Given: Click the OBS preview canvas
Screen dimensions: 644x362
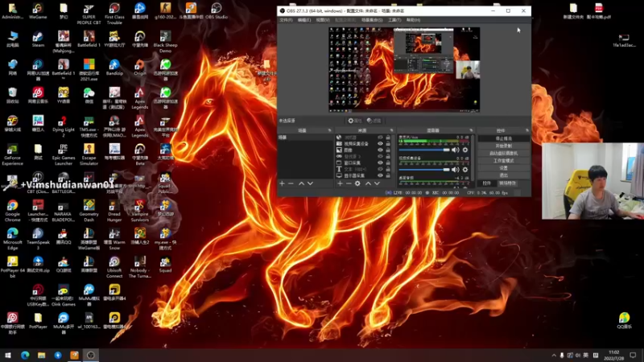Looking at the screenshot, I should tap(404, 69).
